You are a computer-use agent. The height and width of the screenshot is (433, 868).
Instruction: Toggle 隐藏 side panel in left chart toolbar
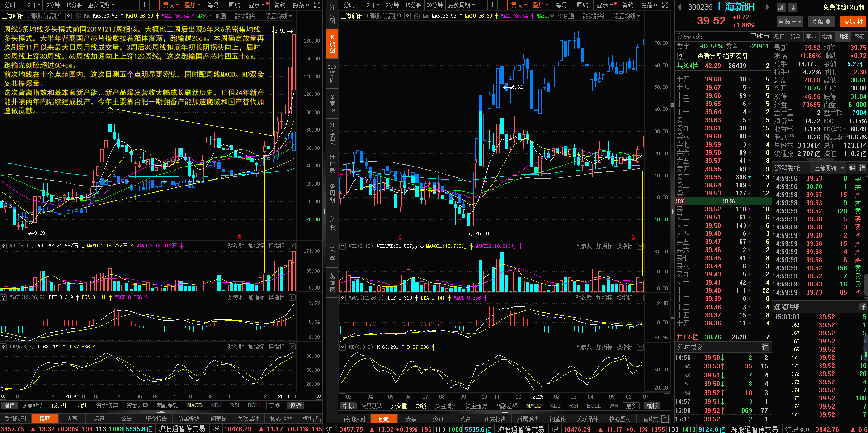(301, 5)
